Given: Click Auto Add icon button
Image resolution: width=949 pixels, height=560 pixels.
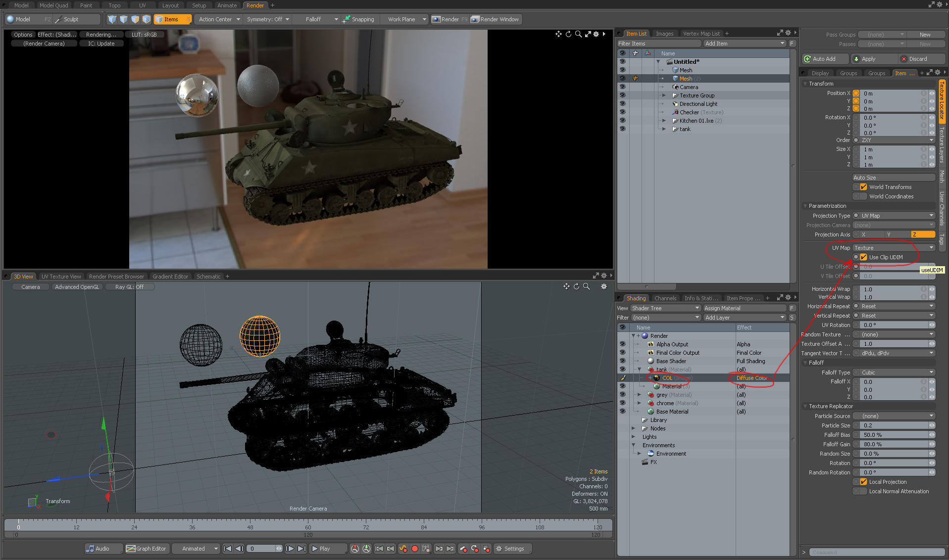Looking at the screenshot, I should [x=824, y=59].
